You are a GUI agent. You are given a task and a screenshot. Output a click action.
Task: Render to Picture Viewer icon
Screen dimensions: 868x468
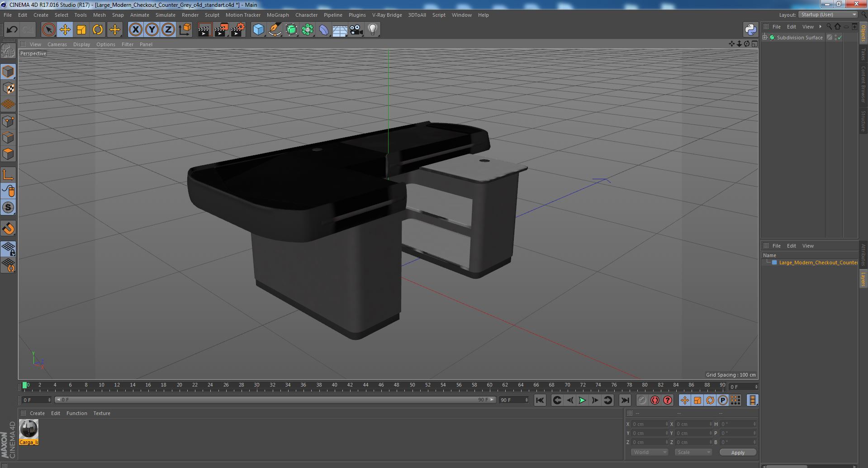221,30
